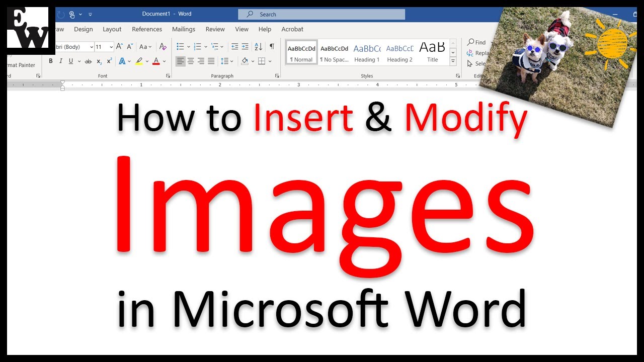Apply paragraph Shading fill
Viewport: 644px width, 362px height.
pyautogui.click(x=245, y=61)
